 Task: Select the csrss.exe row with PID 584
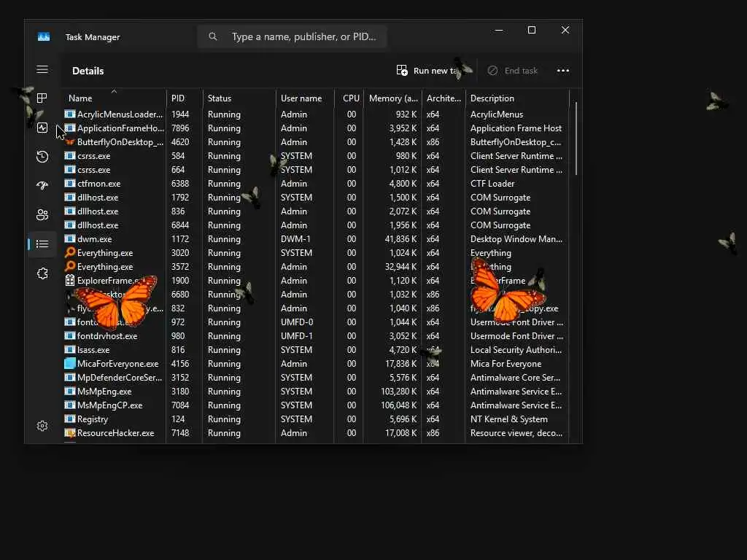tap(315, 156)
